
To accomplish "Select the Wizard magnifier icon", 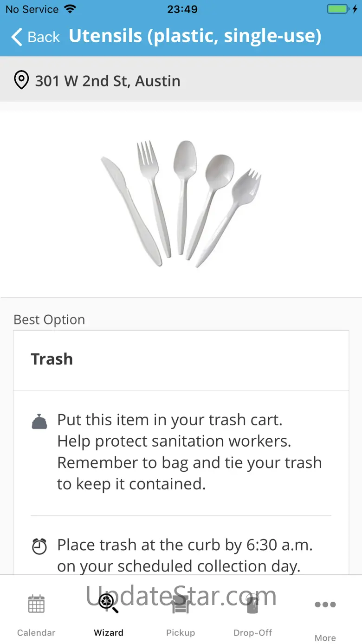I will [109, 603].
